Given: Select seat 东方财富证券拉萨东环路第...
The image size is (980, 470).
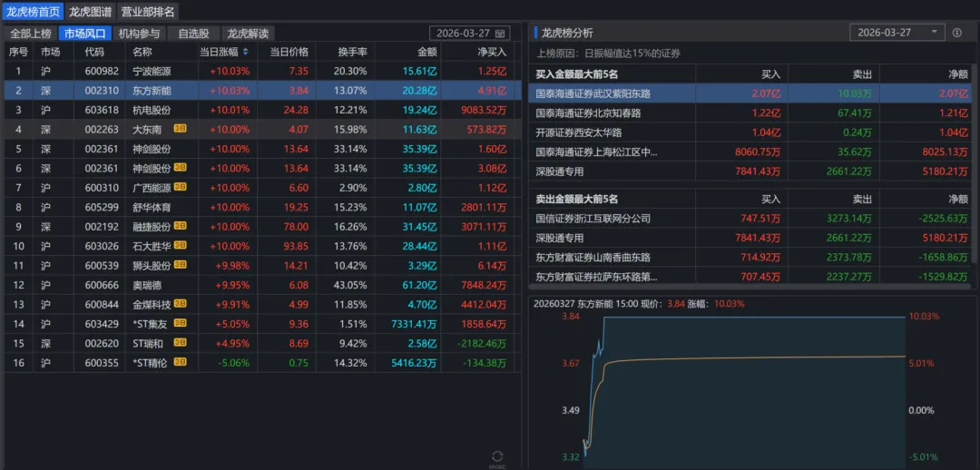Looking at the screenshot, I should point(597,276).
